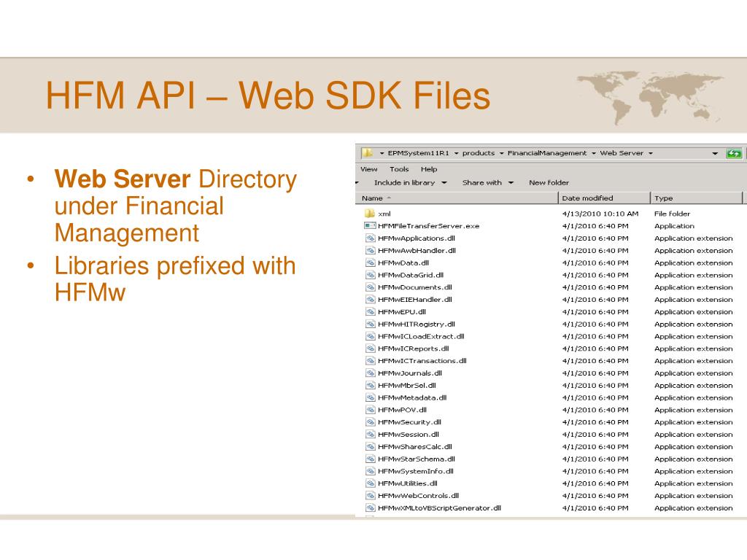
Task: Click the HFMwData.dll file name
Action: click(x=403, y=262)
